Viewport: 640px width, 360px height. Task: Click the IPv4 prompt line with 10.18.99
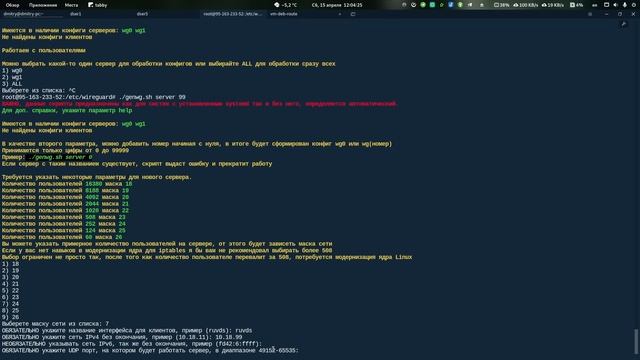122,337
